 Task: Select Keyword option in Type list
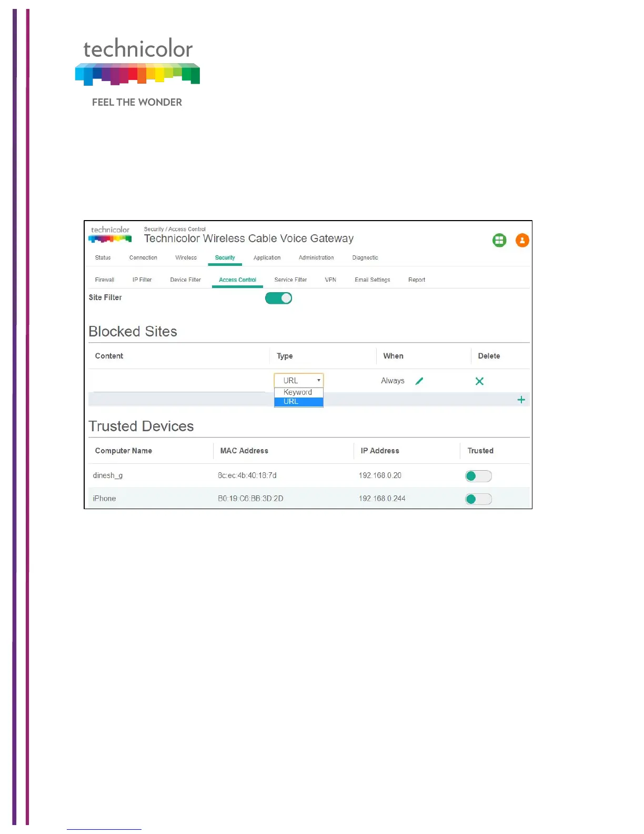pyautogui.click(x=298, y=392)
